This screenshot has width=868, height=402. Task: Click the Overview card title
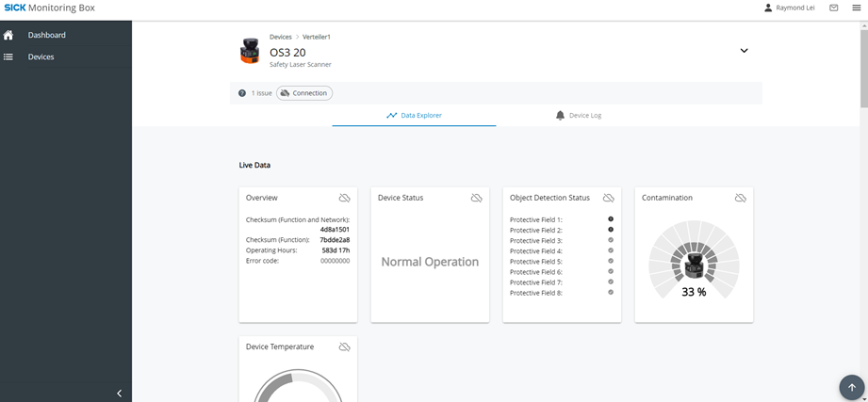click(262, 198)
